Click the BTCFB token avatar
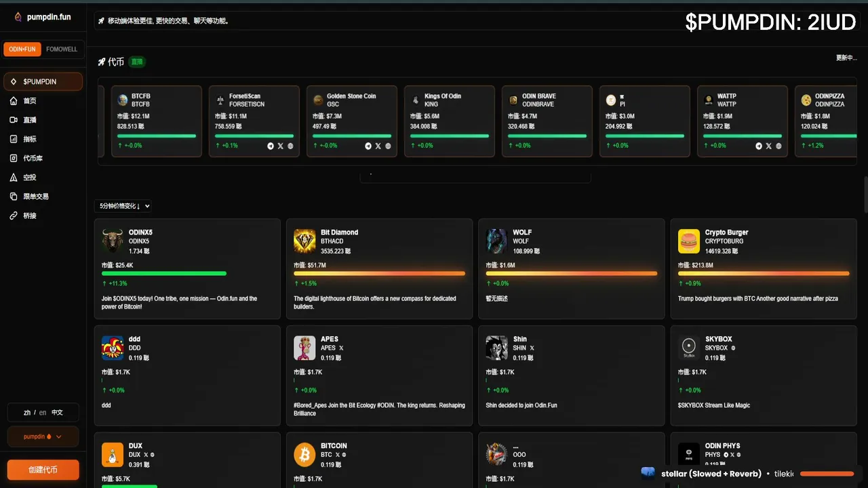 tap(123, 100)
